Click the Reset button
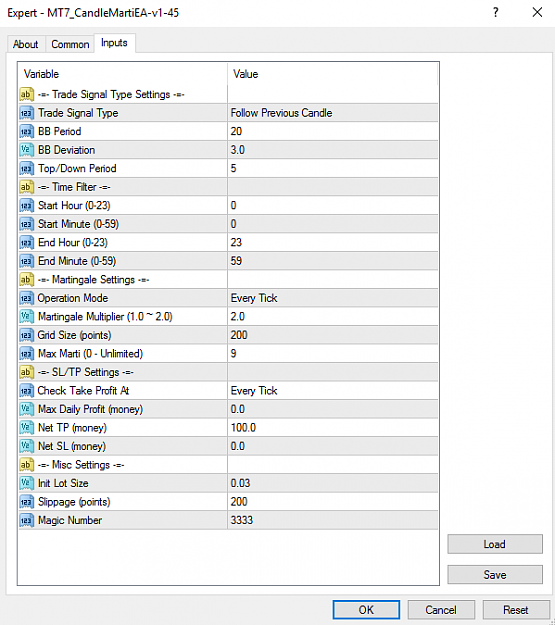The height and width of the screenshot is (625, 555). pyautogui.click(x=516, y=610)
